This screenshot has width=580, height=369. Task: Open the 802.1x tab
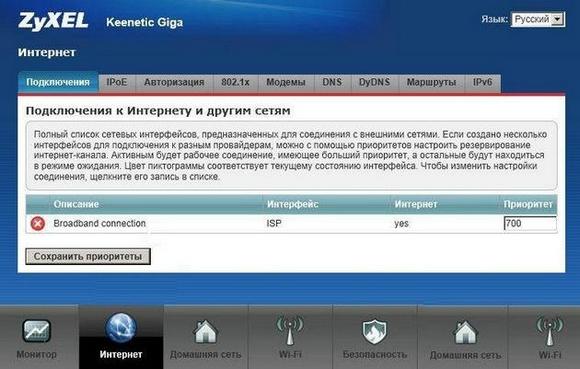(x=235, y=82)
